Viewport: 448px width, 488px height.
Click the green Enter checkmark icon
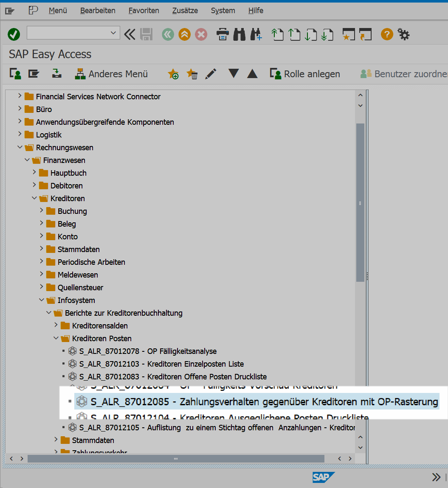(x=14, y=34)
